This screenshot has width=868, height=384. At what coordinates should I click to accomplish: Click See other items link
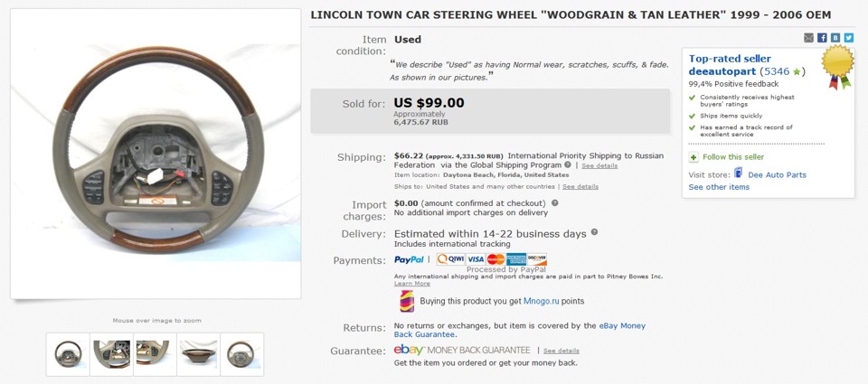719,187
